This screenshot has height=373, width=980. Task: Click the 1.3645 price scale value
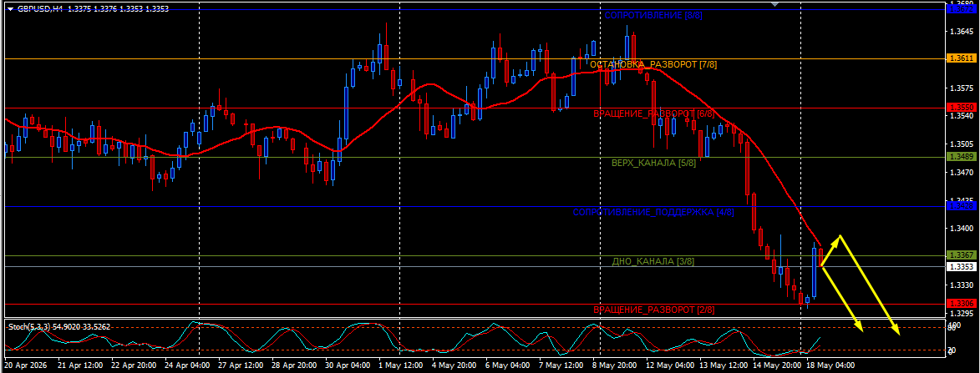tap(962, 32)
